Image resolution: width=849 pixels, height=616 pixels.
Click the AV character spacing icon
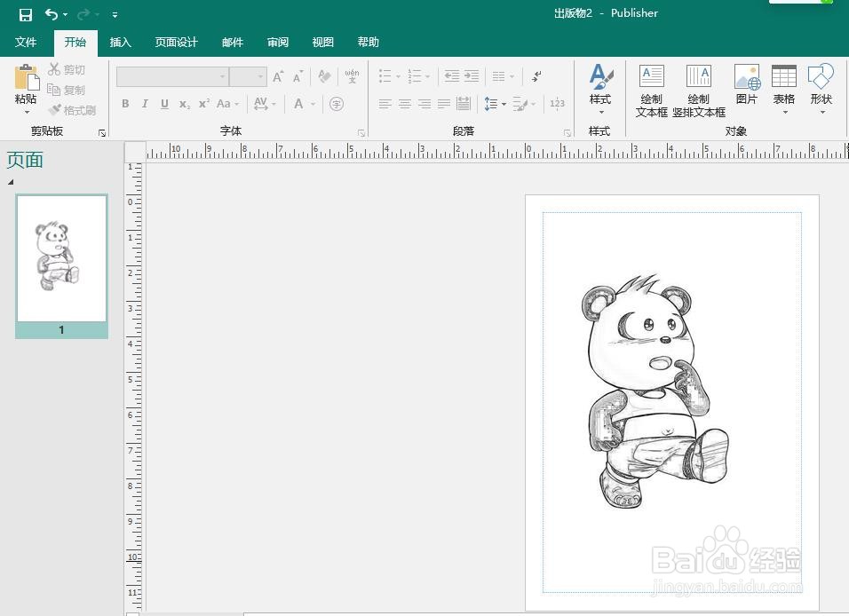[x=261, y=103]
